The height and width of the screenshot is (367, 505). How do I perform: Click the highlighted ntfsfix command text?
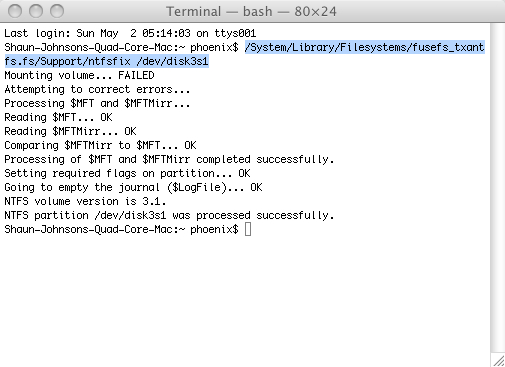tap(244, 54)
